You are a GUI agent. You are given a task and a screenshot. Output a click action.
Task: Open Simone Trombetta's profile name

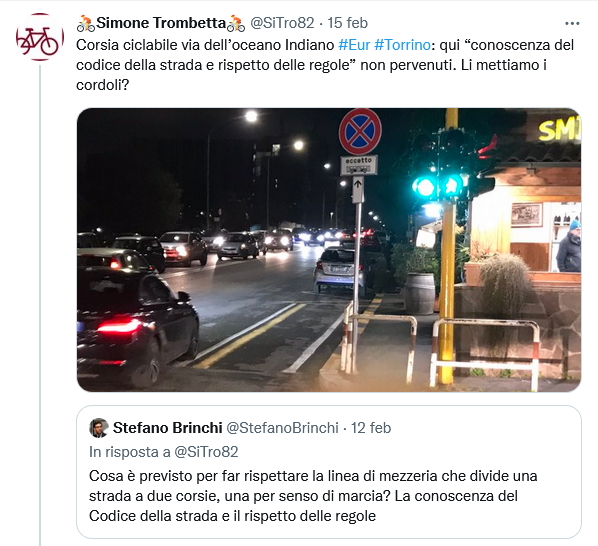161,23
